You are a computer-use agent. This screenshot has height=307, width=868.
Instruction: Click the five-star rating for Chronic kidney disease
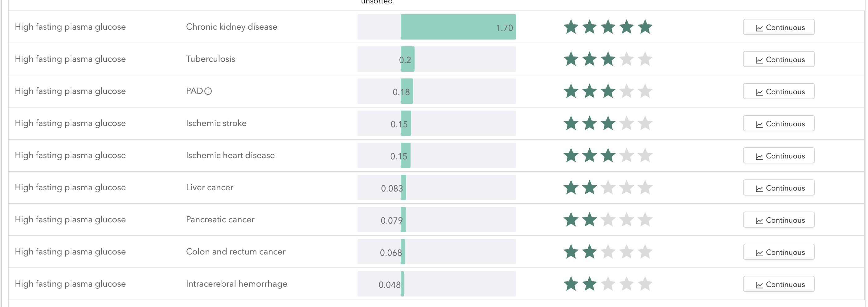[x=608, y=27]
